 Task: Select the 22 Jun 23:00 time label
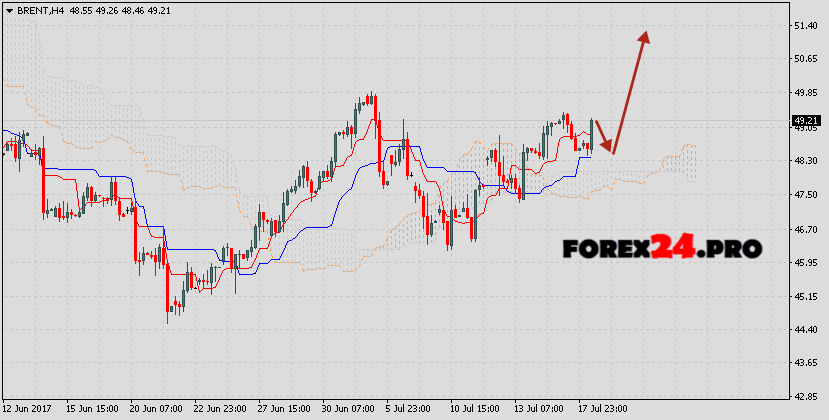click(x=219, y=410)
